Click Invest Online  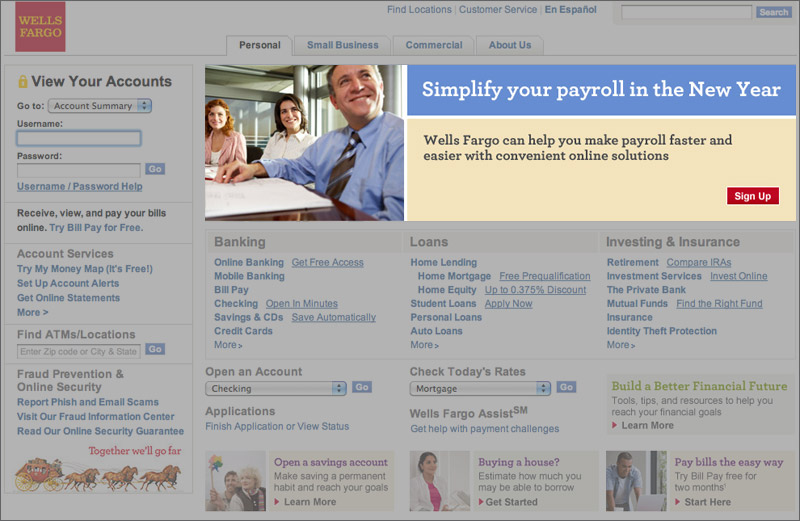point(738,276)
